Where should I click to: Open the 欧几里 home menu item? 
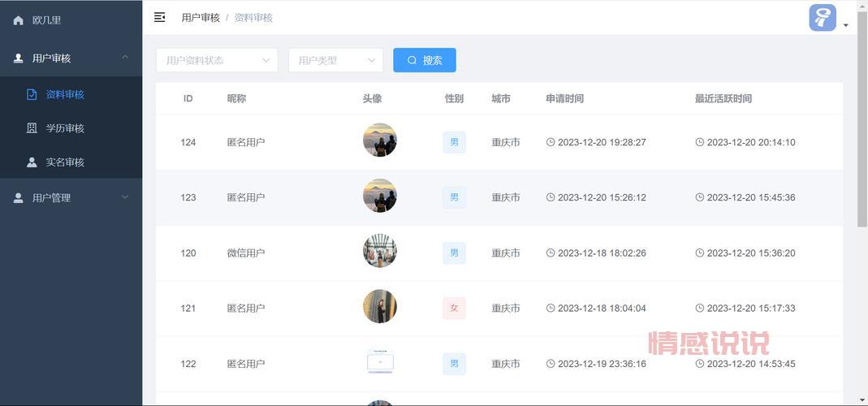tap(71, 20)
